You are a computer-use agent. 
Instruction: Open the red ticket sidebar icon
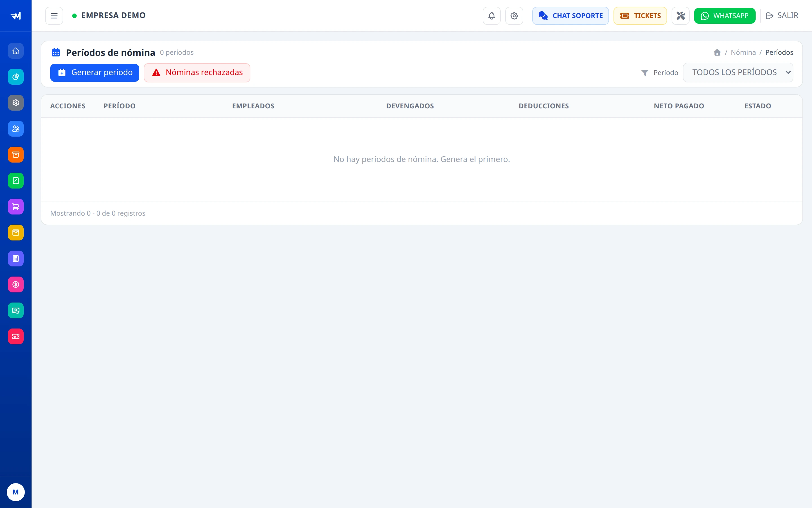pos(16,336)
